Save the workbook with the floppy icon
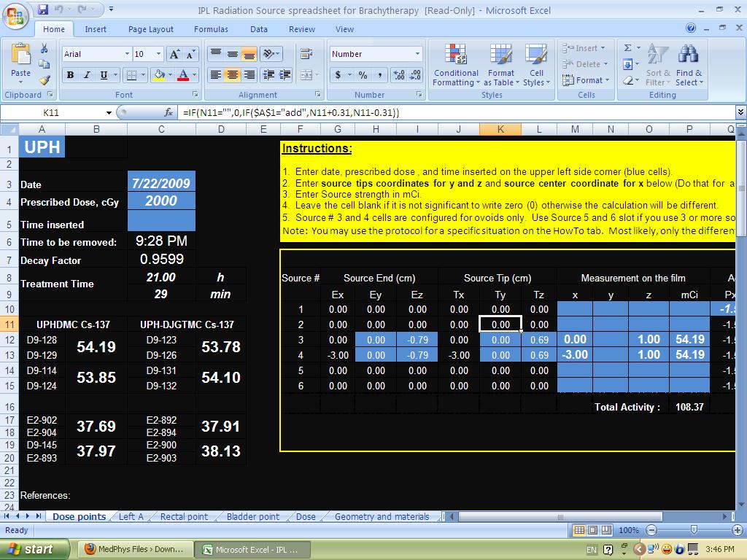 pos(43,9)
